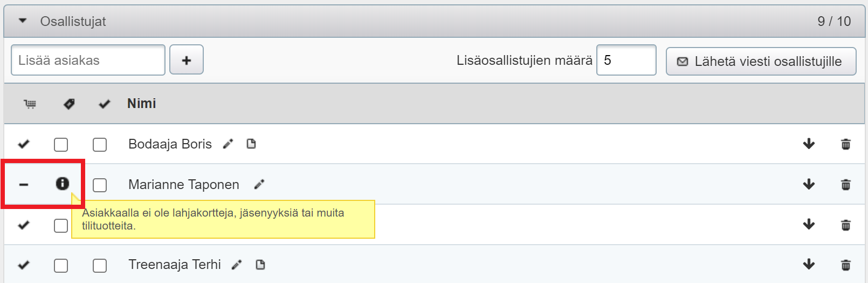Click the down arrow on Treenaaja Terhi's row

(x=809, y=265)
